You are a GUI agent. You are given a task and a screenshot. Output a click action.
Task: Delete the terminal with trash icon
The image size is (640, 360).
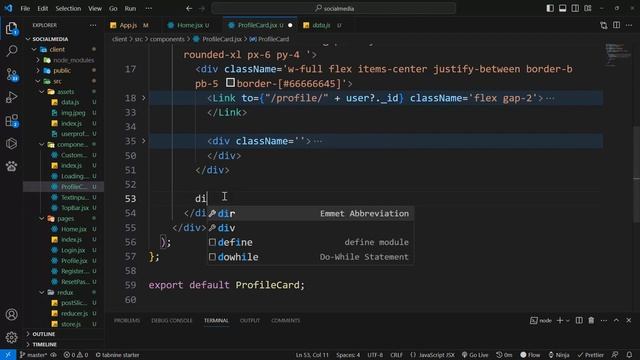591,320
